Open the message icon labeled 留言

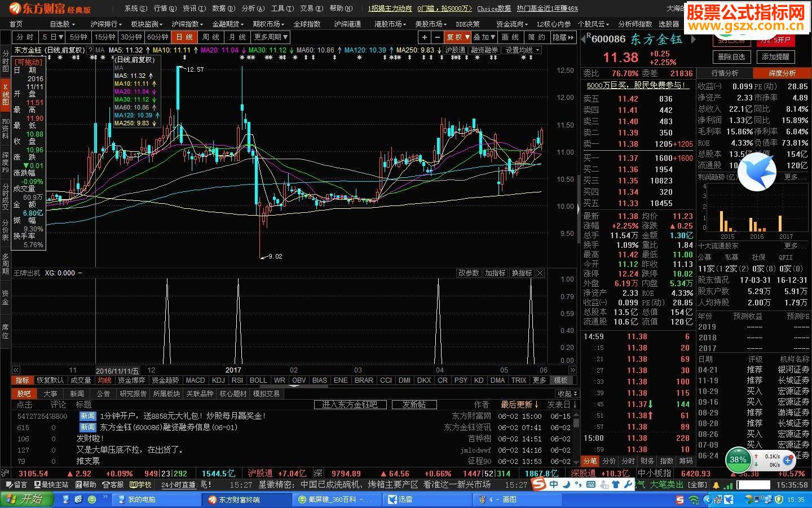point(16,484)
